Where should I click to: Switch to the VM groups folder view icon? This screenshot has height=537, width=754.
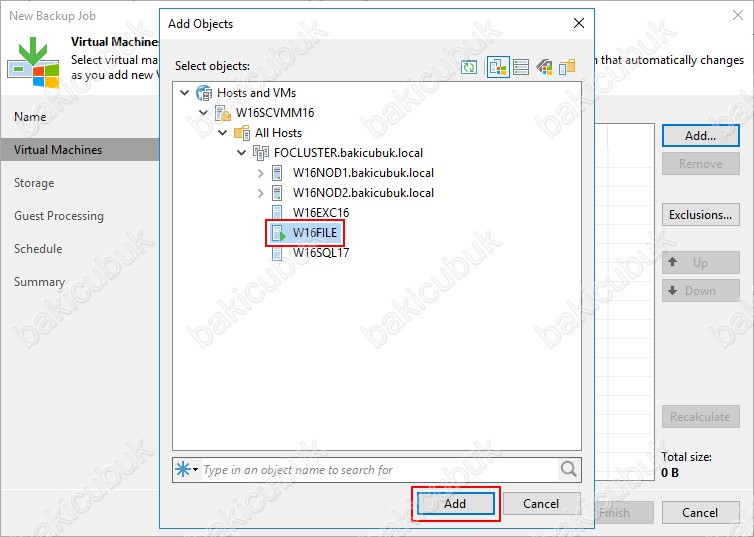point(567,67)
